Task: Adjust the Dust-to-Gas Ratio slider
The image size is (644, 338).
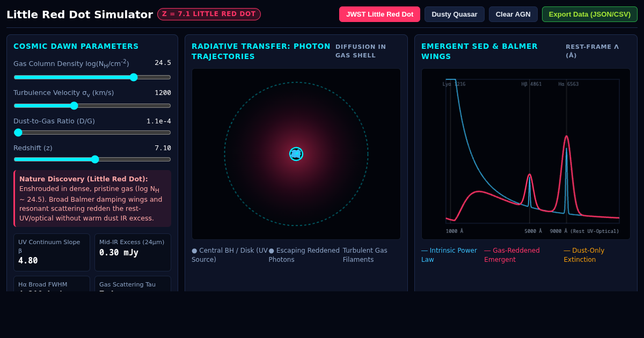Action: click(x=92, y=133)
